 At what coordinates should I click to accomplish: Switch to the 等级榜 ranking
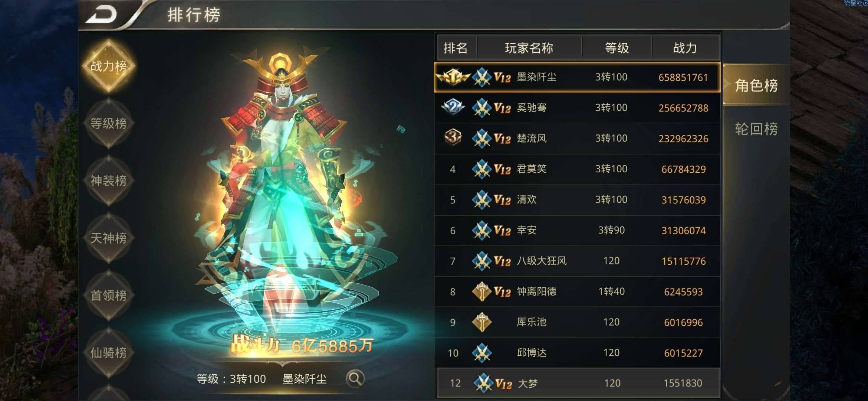pos(109,123)
